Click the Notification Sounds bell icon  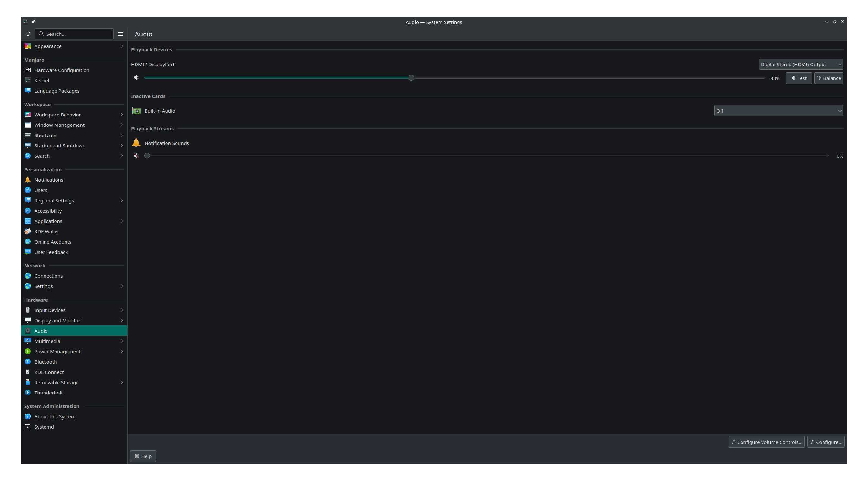click(136, 143)
